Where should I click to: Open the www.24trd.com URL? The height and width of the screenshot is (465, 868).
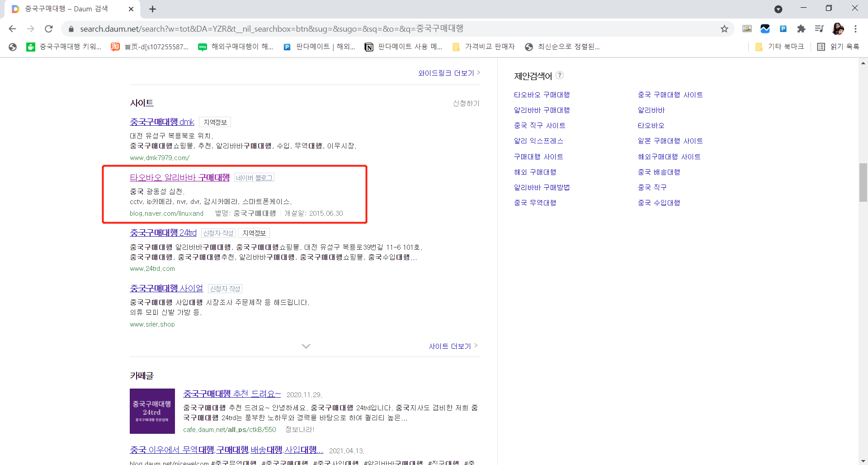pos(152,269)
